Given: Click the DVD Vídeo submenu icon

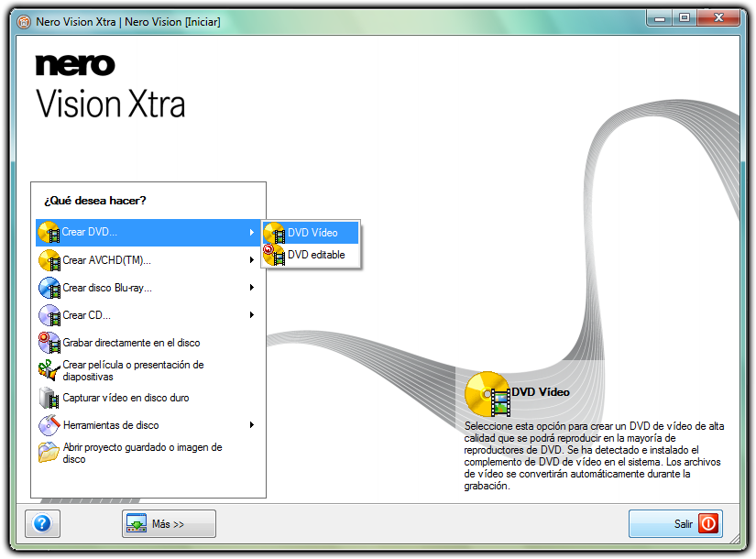Looking at the screenshot, I should [274, 233].
